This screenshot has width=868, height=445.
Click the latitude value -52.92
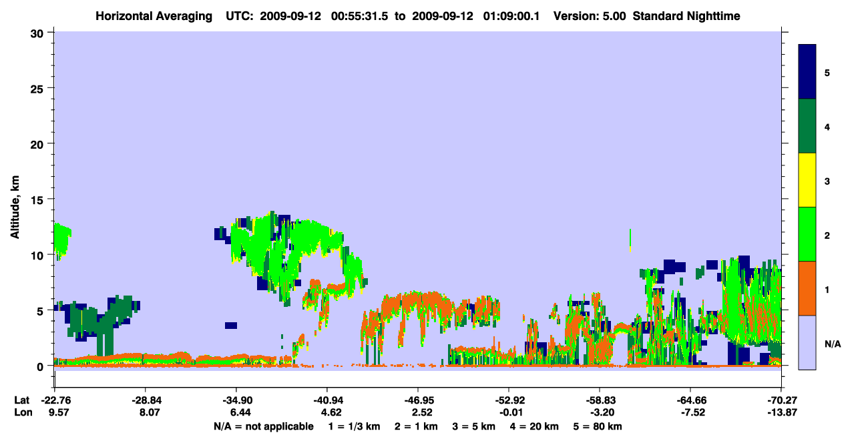(509, 400)
